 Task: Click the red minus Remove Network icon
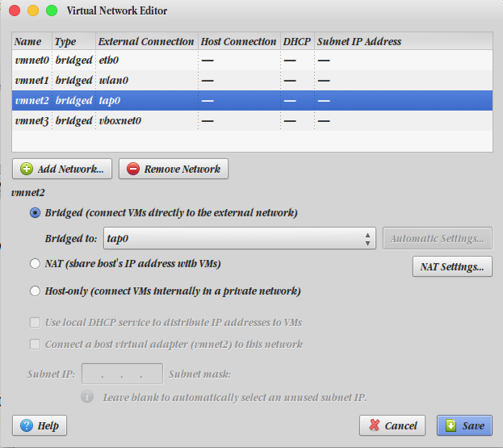coord(132,170)
